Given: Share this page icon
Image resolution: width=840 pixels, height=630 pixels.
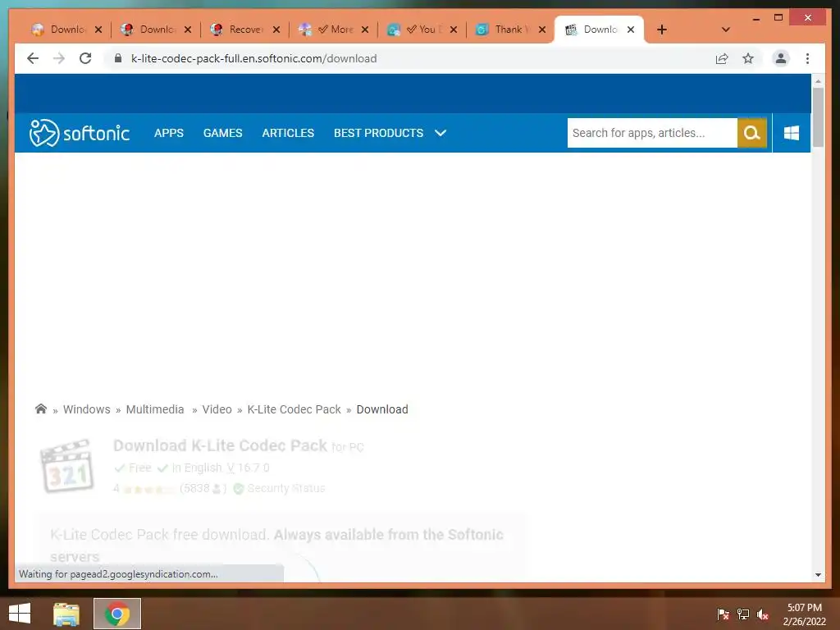Looking at the screenshot, I should click(722, 58).
